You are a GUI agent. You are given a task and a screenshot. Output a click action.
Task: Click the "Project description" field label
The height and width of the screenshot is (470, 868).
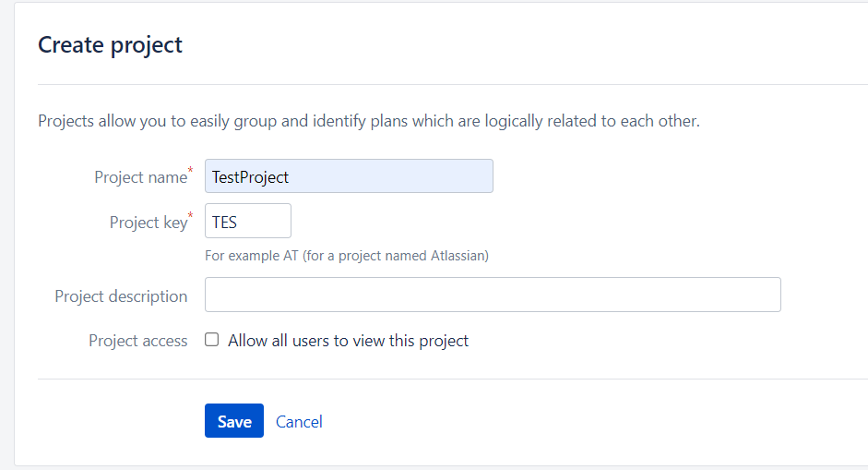point(121,296)
